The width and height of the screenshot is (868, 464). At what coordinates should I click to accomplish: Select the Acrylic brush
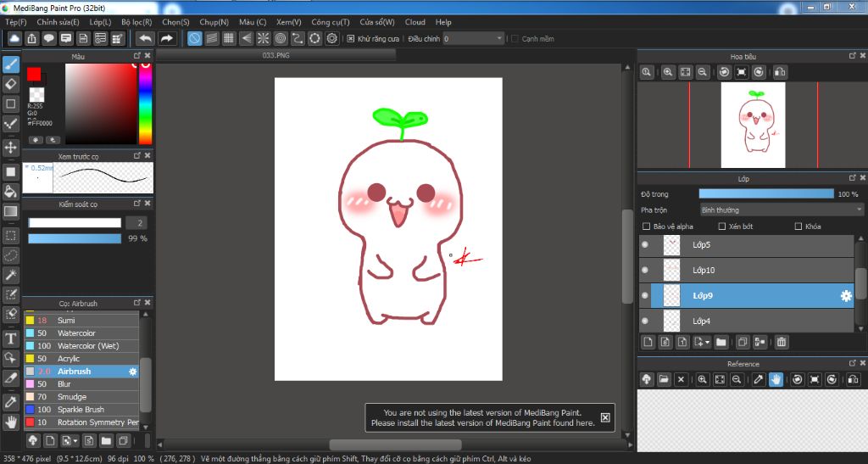(81, 359)
